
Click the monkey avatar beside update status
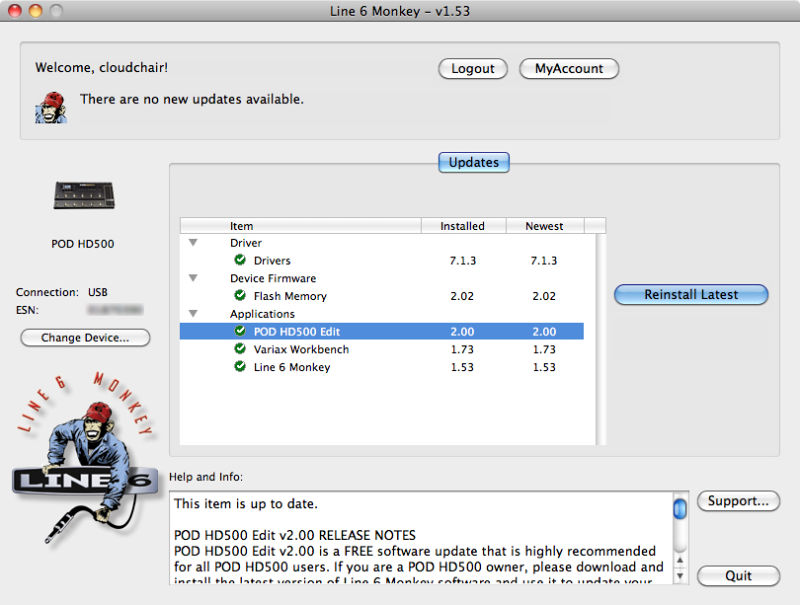[x=51, y=108]
